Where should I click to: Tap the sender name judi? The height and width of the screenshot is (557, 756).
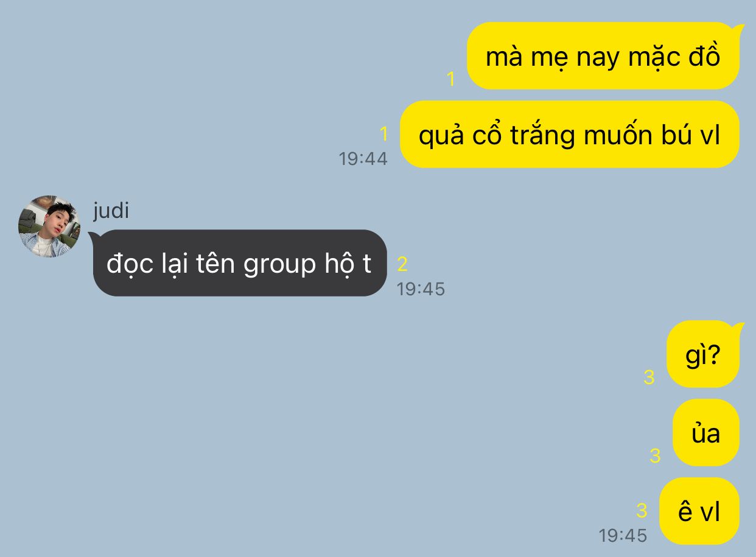pyautogui.click(x=111, y=211)
